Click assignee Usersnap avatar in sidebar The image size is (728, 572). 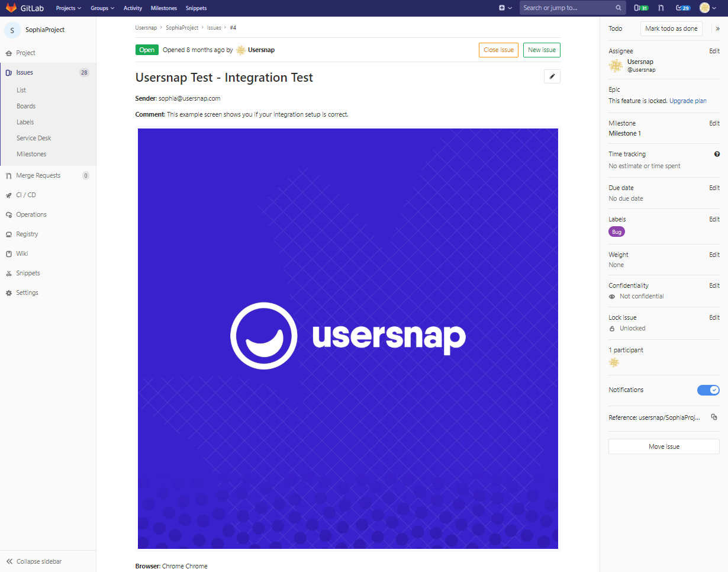point(616,66)
